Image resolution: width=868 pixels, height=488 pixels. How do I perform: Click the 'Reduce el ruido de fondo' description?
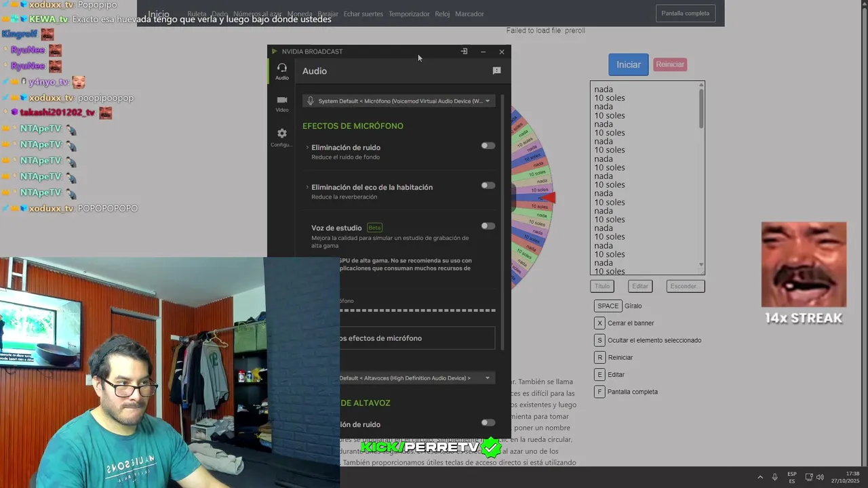click(345, 157)
